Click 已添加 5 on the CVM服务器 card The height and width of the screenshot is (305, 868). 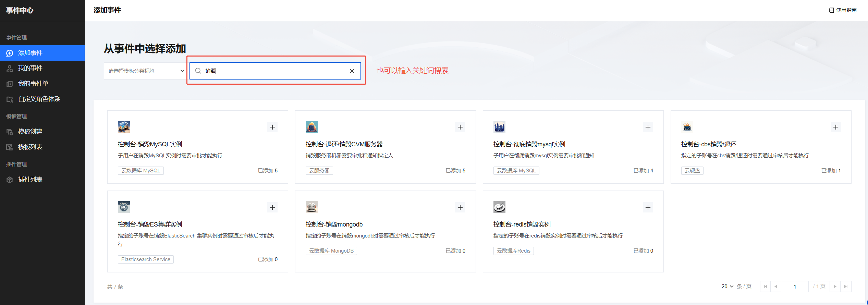(x=455, y=171)
